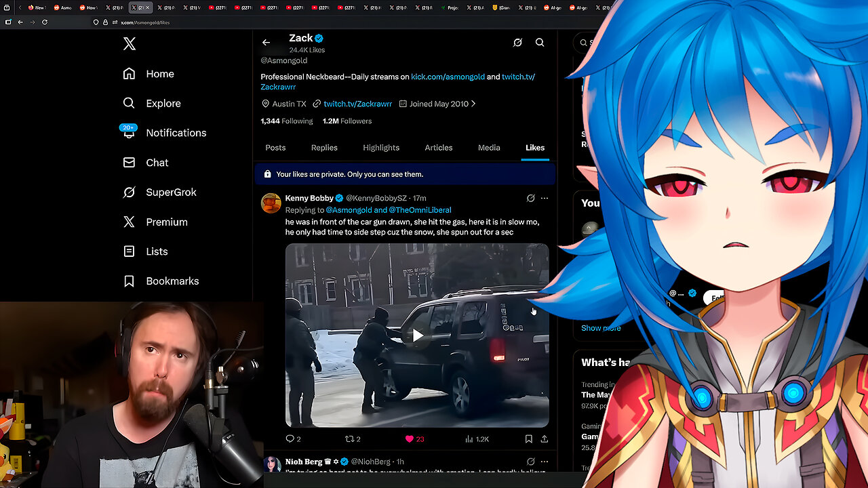The image size is (868, 488).
Task: Play the video in Kenny Bobby's post
Action: point(417,335)
